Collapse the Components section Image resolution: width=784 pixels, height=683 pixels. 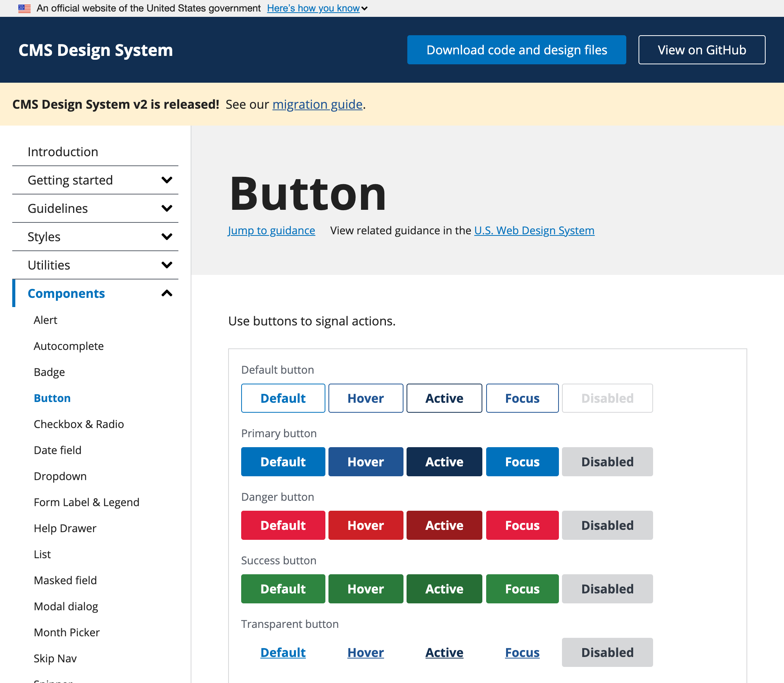(x=95, y=293)
